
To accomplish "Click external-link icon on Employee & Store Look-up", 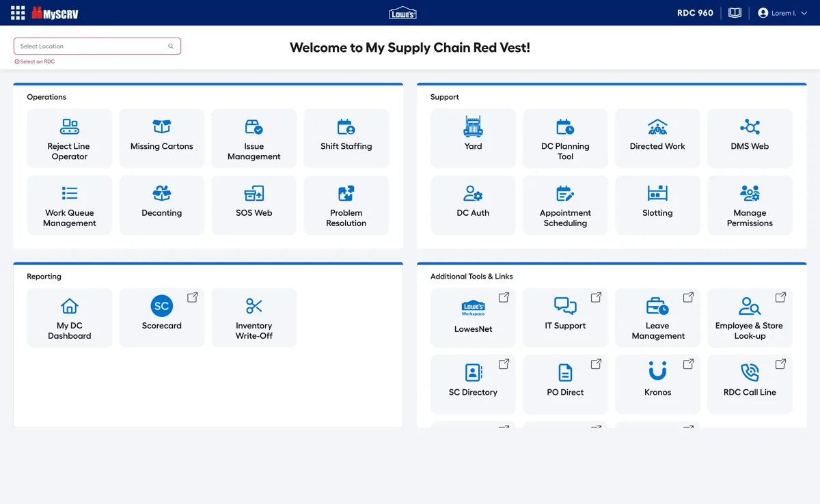I will (780, 297).
